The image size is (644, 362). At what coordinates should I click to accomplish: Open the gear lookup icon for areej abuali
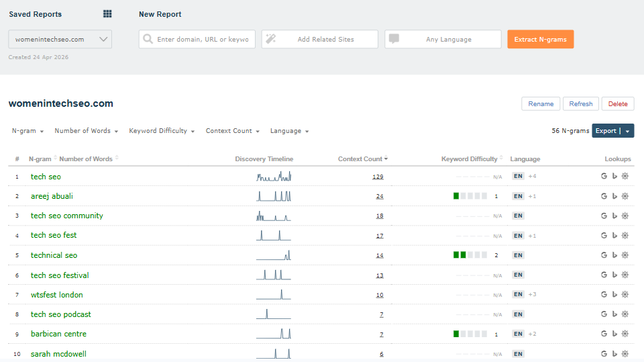tap(625, 196)
